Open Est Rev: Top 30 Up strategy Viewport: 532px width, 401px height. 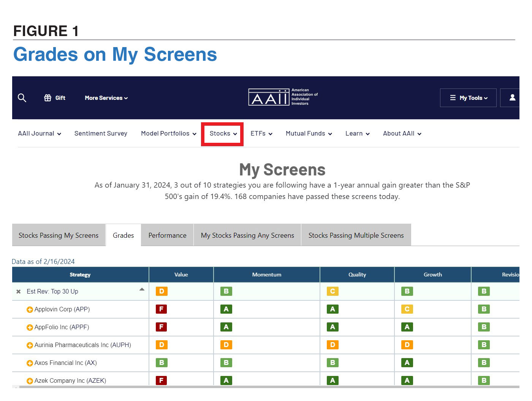click(52, 292)
